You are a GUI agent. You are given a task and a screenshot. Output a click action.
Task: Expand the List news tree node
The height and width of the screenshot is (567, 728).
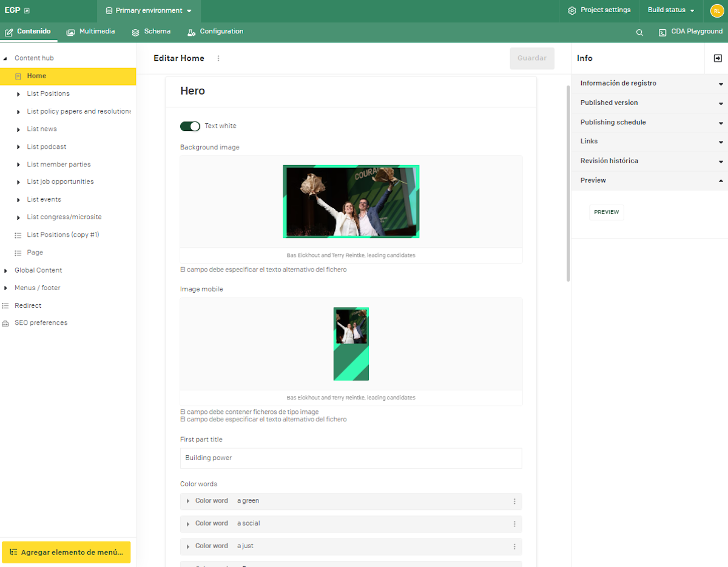pos(18,129)
